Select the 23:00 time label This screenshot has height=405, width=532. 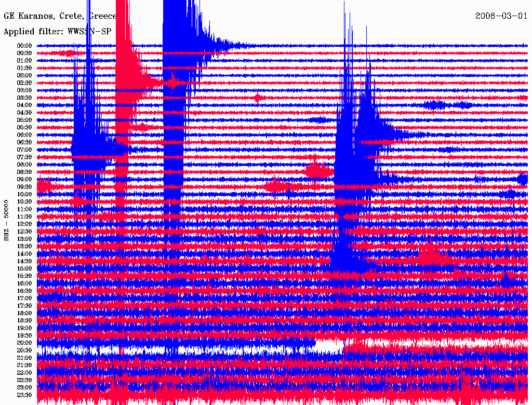click(24, 388)
